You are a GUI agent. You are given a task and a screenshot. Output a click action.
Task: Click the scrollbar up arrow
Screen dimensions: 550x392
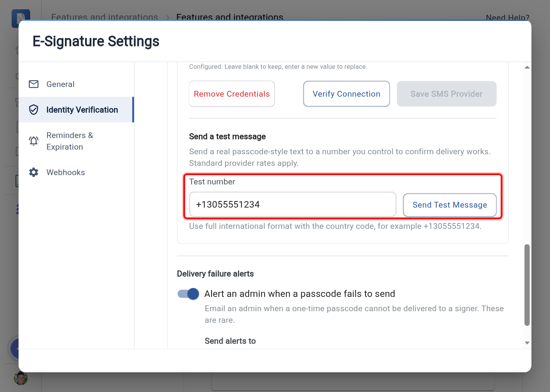[x=527, y=67]
